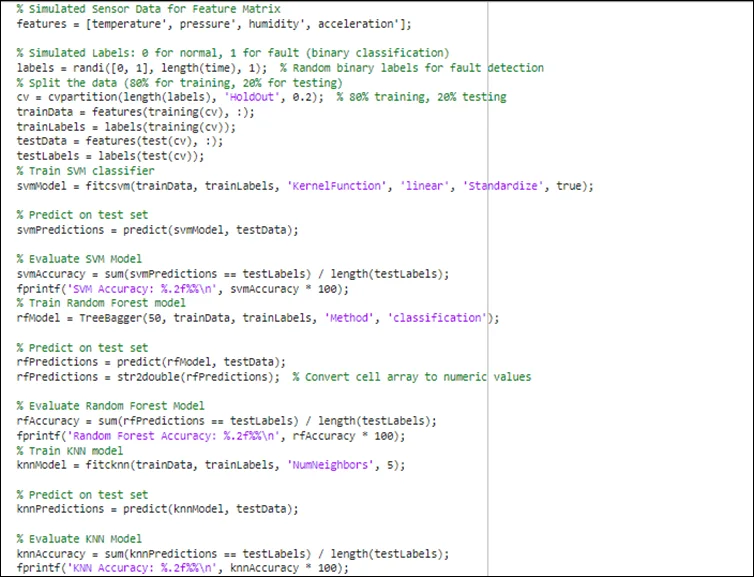The image size is (754, 577).
Task: Click the line "rfModel = TreeBagger(50, trainData"
Action: (x=258, y=318)
